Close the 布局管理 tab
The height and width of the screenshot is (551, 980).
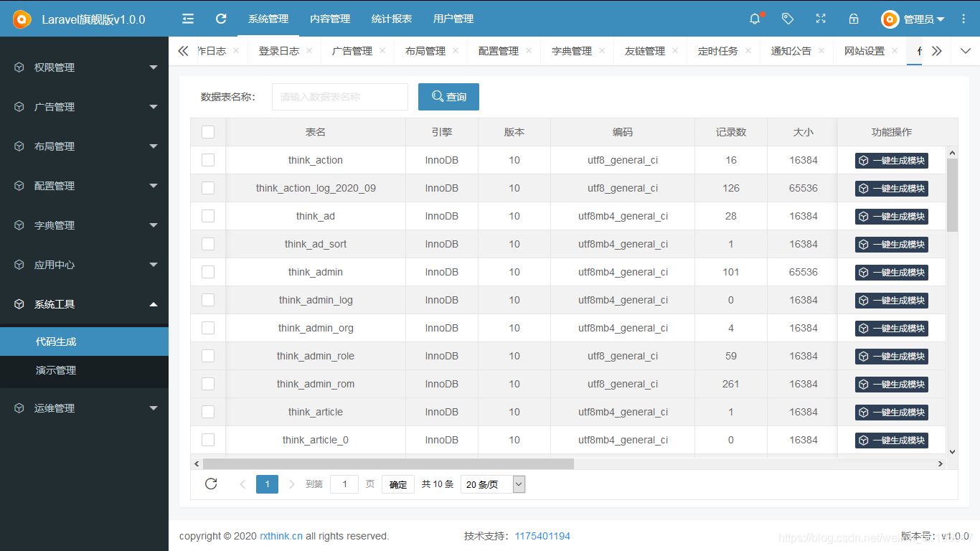[456, 51]
